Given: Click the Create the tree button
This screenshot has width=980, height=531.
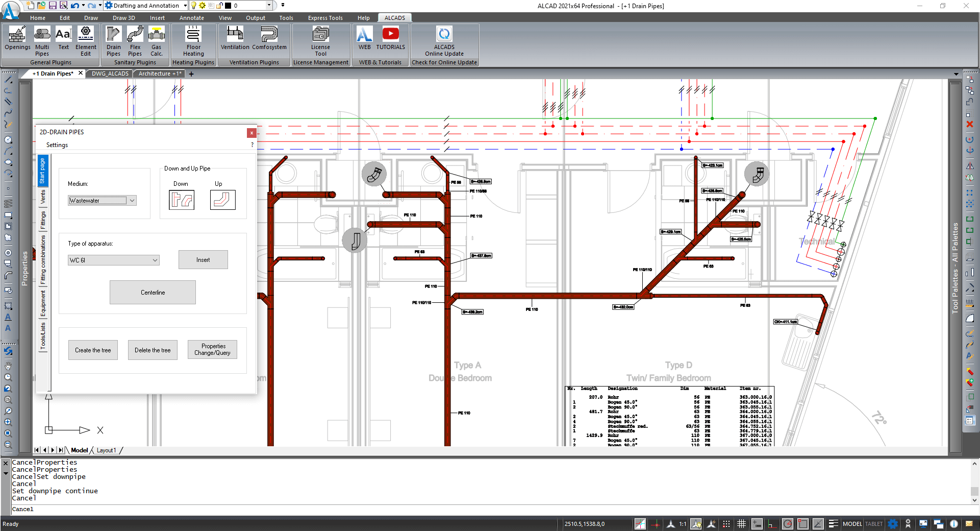Looking at the screenshot, I should (x=93, y=350).
